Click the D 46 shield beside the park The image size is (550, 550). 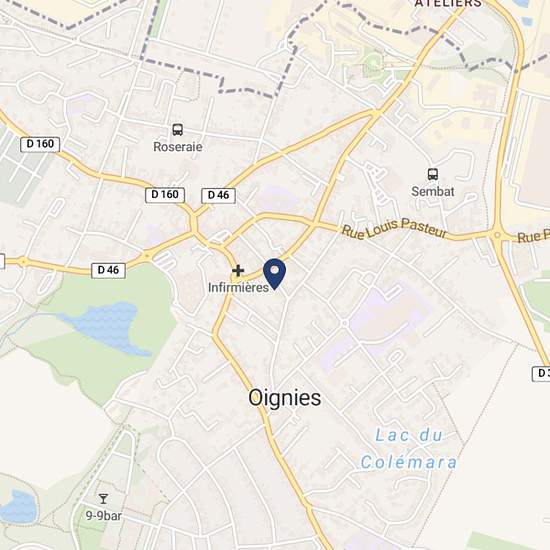click(x=108, y=270)
